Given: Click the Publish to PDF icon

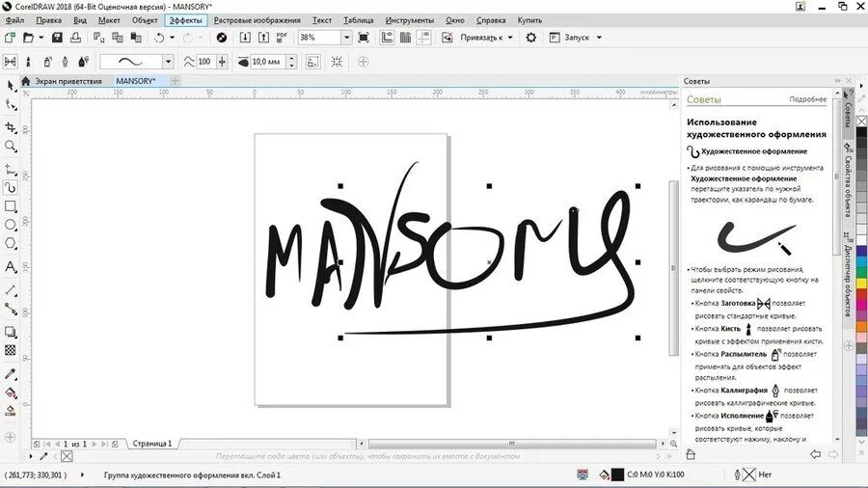Looking at the screenshot, I should click(x=283, y=38).
